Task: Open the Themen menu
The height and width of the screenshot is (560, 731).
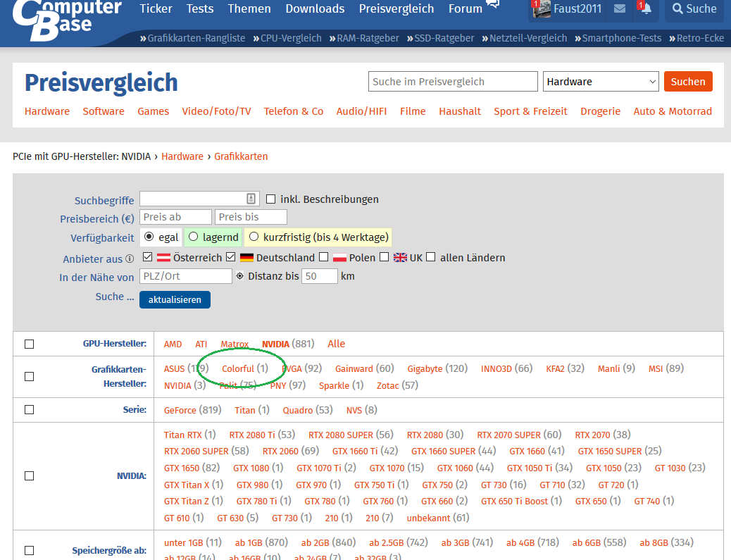Action: tap(249, 8)
